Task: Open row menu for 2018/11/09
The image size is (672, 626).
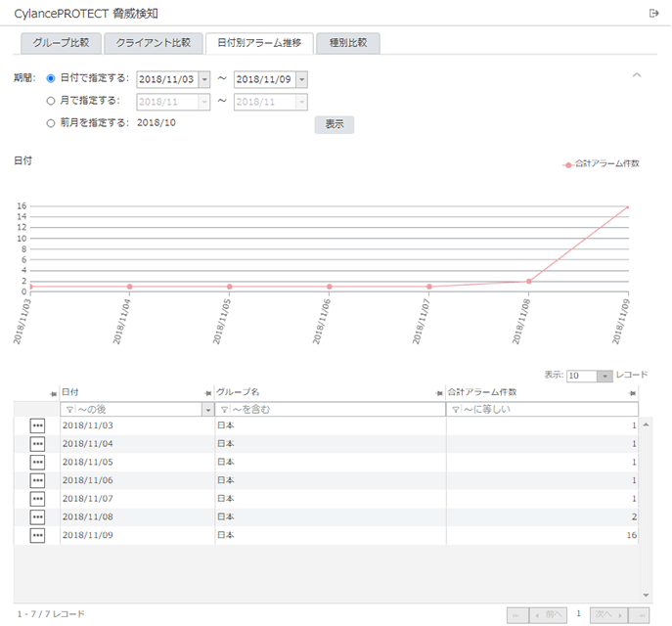Action: click(x=38, y=535)
